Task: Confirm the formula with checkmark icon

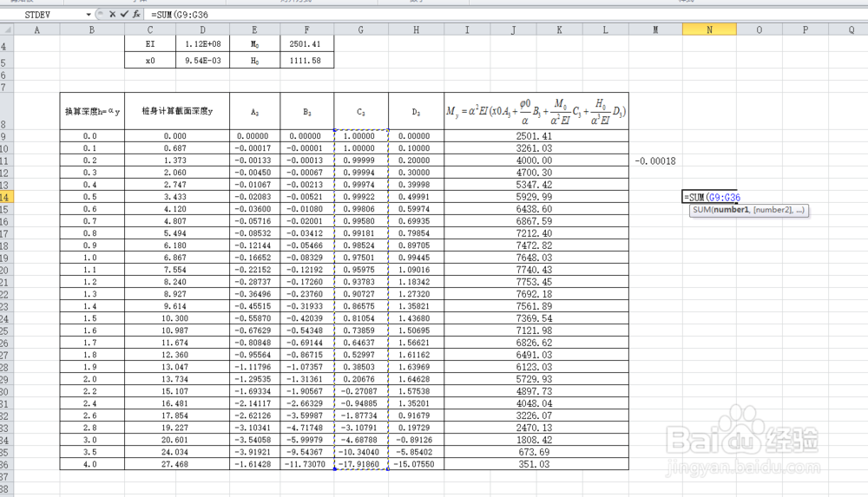Action: tap(124, 15)
